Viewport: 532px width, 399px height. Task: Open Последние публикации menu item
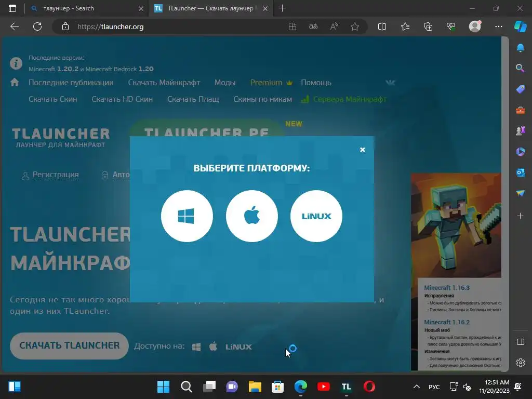[71, 83]
